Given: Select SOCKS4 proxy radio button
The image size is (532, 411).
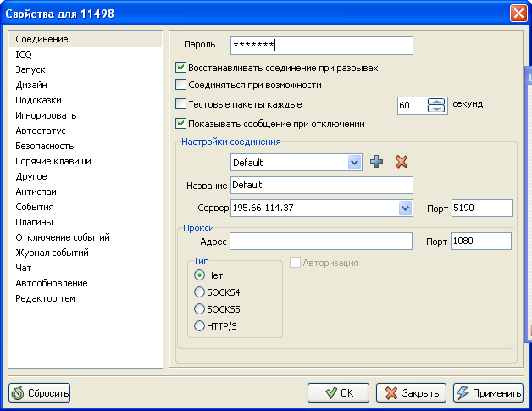Looking at the screenshot, I should 200,292.
